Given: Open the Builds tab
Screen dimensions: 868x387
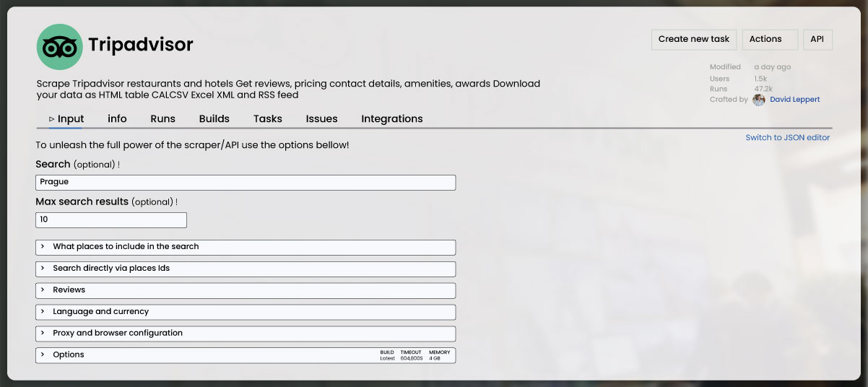Looking at the screenshot, I should point(214,119).
